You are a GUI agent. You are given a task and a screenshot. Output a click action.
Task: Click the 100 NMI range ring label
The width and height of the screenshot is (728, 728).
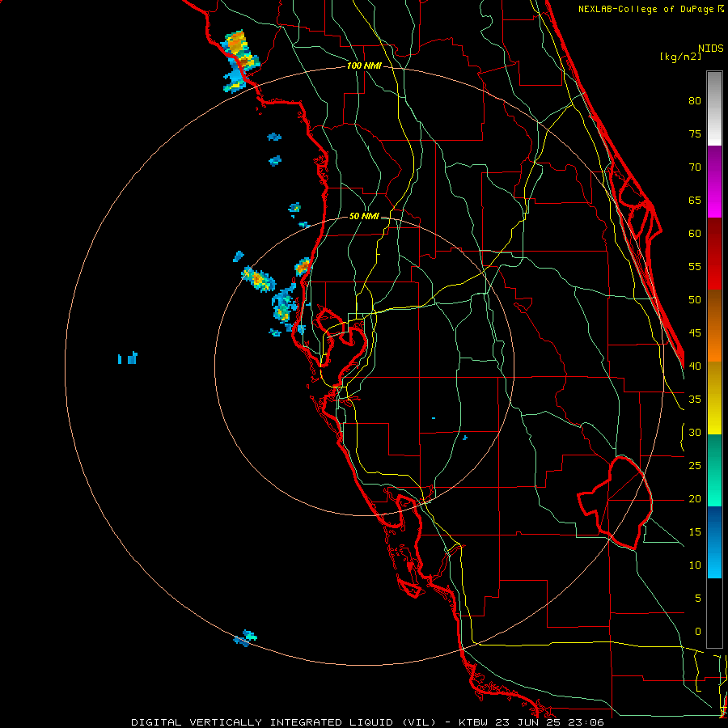tap(364, 66)
